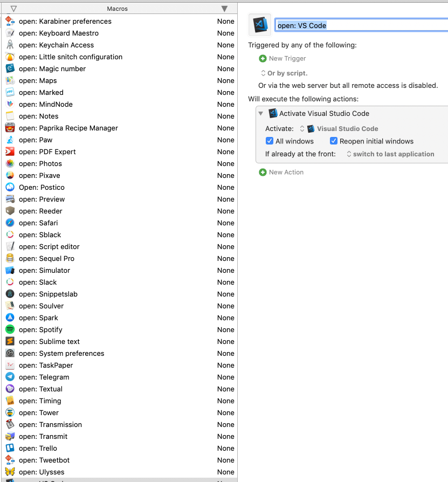Select the 'open: Slack' macro
This screenshot has height=482, width=448.
point(120,282)
